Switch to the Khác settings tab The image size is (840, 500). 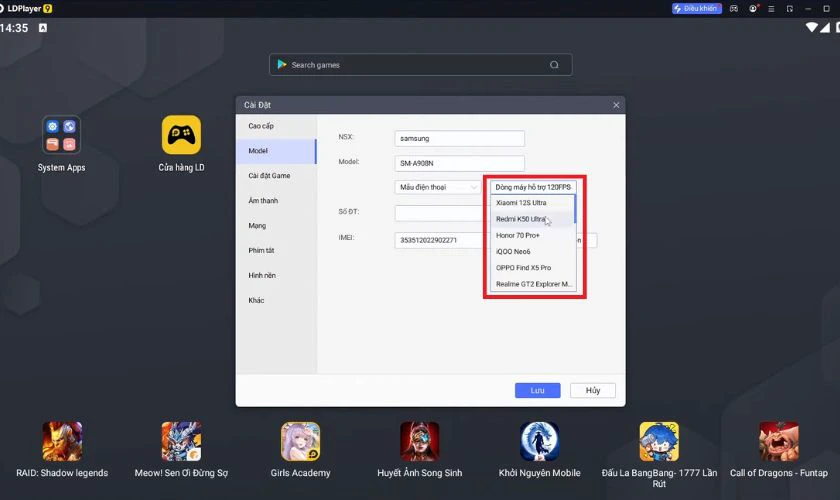[276, 300]
